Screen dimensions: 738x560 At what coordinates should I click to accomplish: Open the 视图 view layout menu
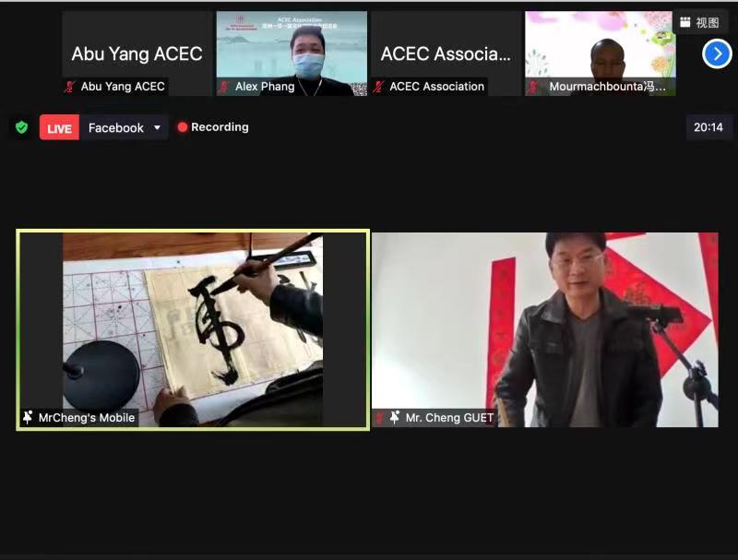(699, 22)
